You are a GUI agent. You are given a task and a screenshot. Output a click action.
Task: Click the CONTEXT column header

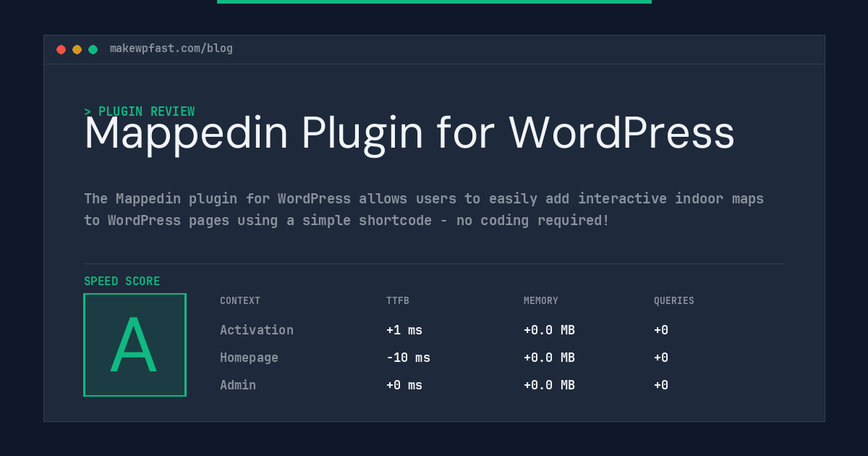[x=240, y=301]
